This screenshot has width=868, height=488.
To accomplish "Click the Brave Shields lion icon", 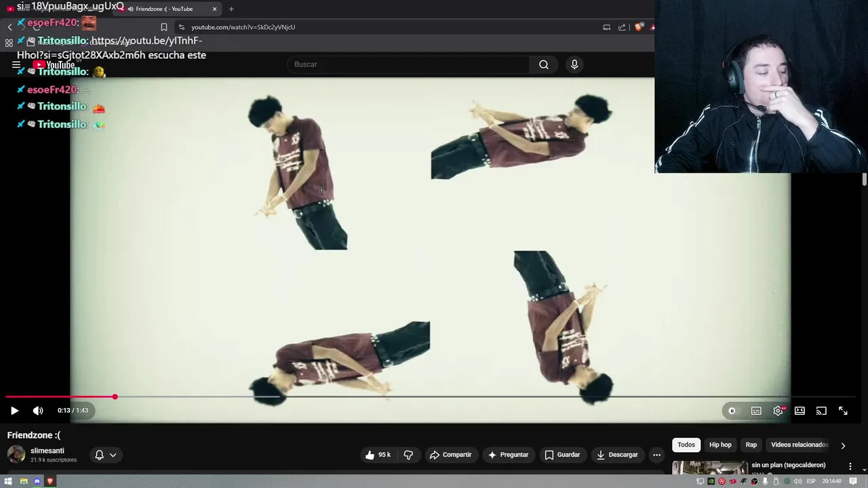I will pos(638,27).
